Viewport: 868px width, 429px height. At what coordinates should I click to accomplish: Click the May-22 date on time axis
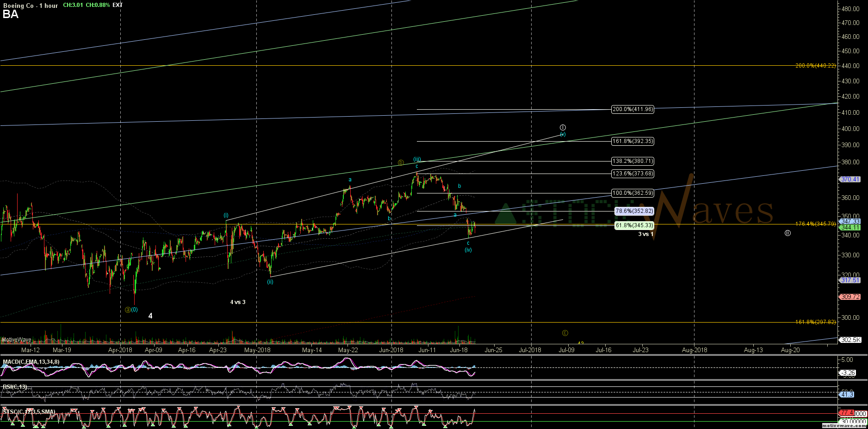coord(348,350)
